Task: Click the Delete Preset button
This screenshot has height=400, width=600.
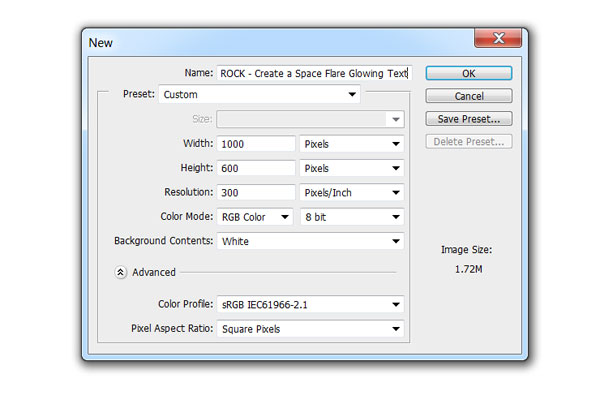Action: 469,142
